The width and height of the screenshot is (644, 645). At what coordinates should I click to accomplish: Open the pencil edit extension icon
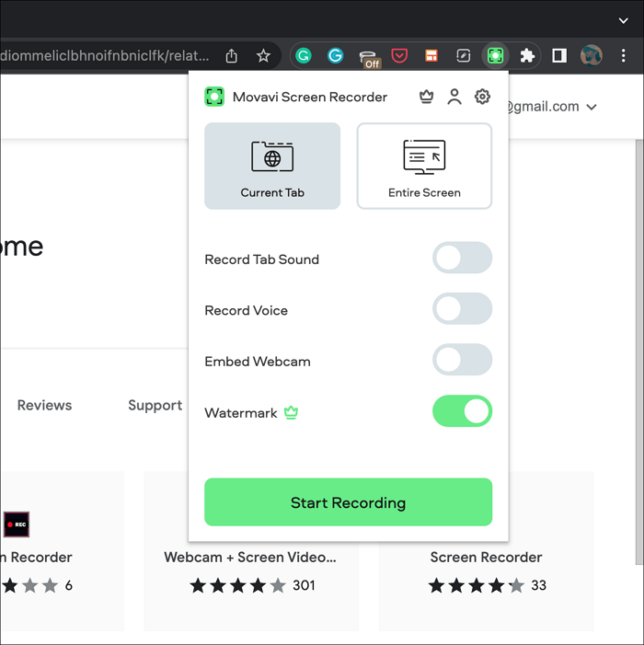tap(463, 55)
